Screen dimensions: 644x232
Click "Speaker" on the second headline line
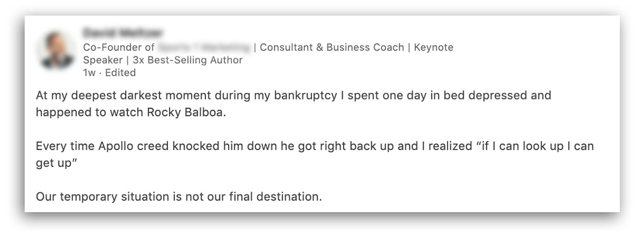pos(103,60)
